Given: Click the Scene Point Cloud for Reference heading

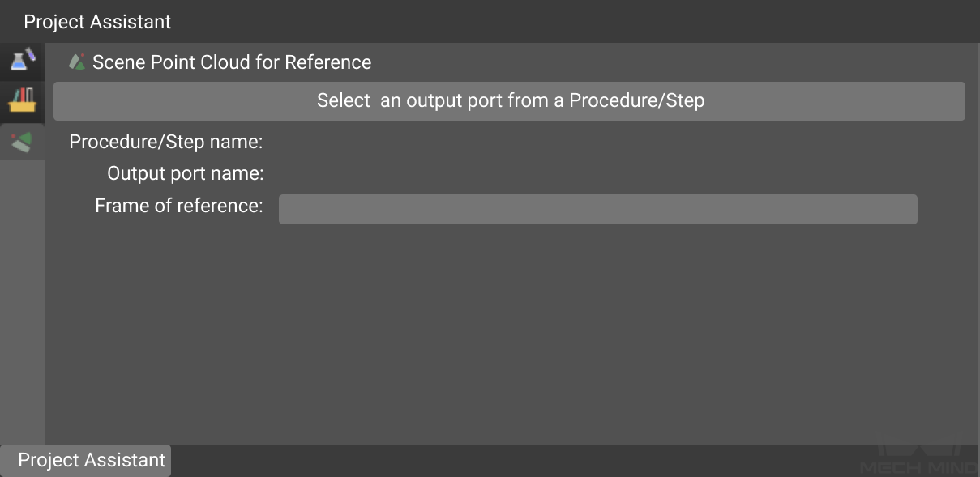Looking at the screenshot, I should 232,62.
